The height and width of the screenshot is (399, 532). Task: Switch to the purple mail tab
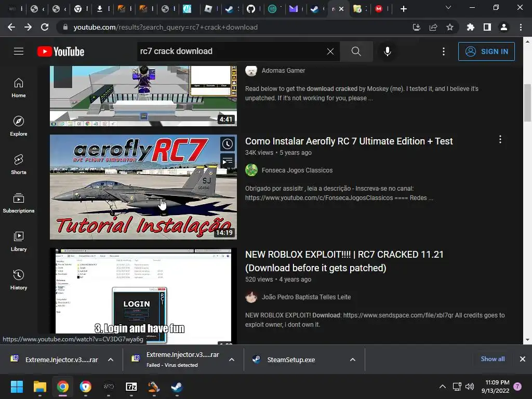[294, 9]
